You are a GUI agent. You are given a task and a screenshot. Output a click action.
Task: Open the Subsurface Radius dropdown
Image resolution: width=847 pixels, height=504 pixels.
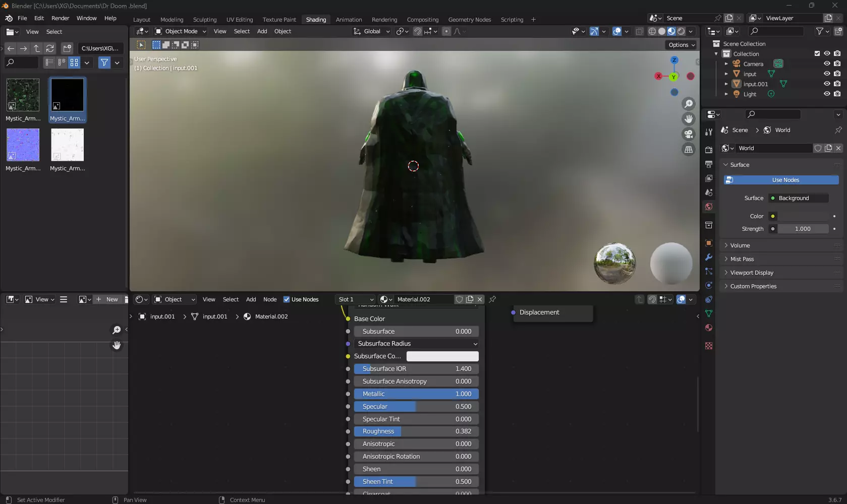coord(416,344)
